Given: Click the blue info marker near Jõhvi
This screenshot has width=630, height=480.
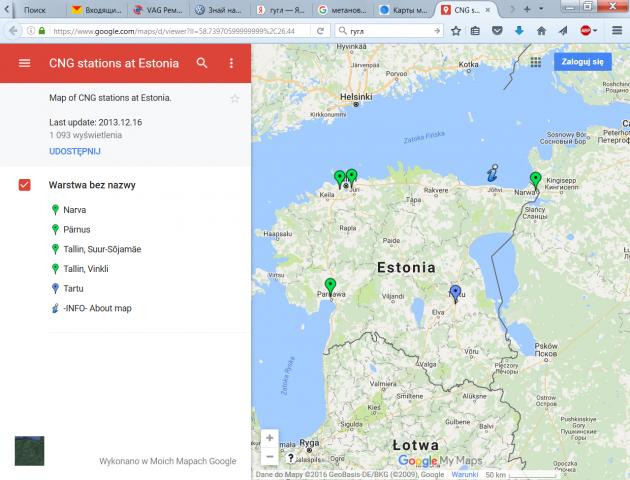Looking at the screenshot, I should pos(492,173).
